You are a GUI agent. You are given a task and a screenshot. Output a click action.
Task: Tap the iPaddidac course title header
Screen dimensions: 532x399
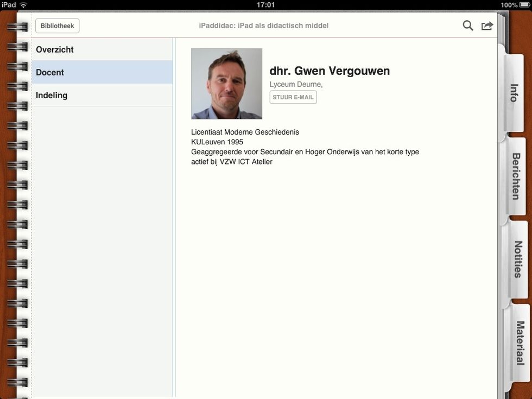pyautogui.click(x=264, y=26)
